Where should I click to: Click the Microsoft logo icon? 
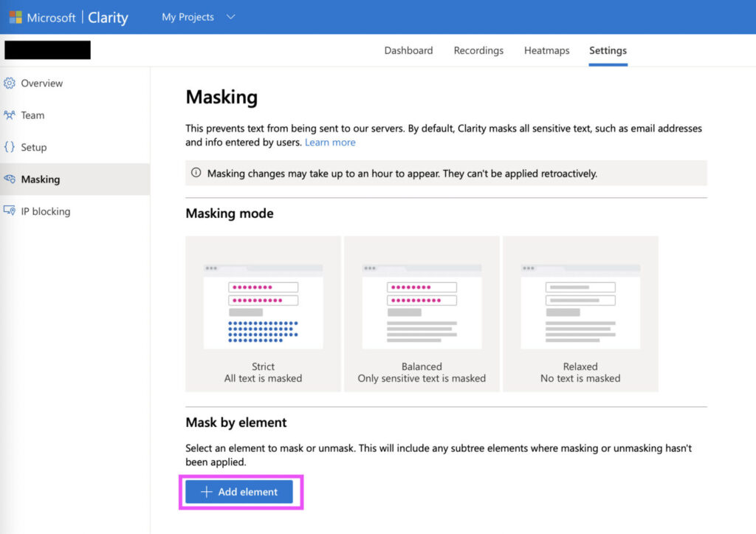click(x=16, y=18)
